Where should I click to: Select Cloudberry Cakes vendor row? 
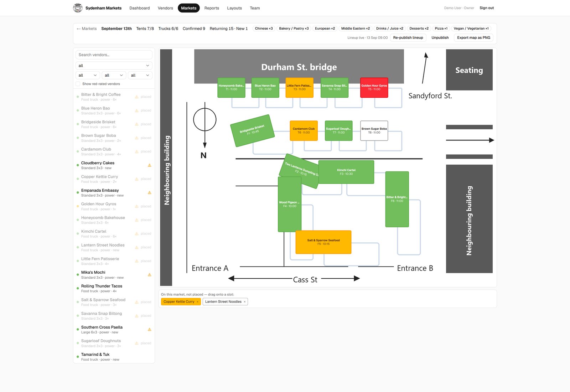[x=114, y=165]
